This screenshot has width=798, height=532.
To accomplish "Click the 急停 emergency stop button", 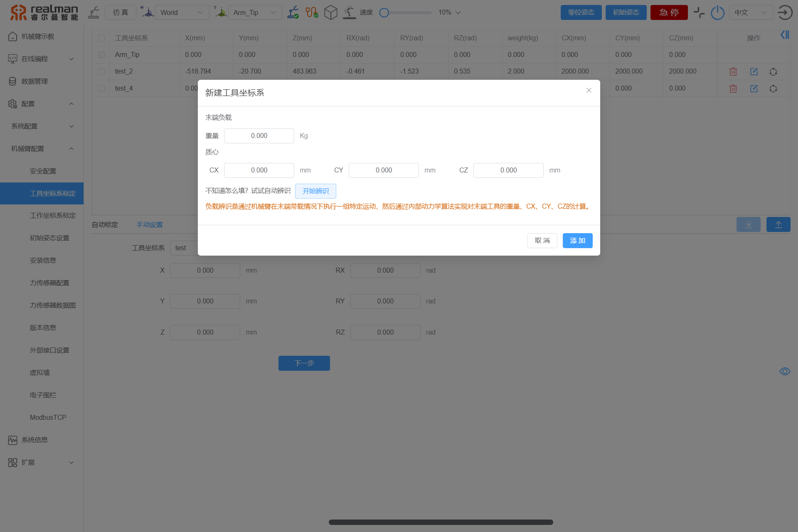I will pyautogui.click(x=669, y=12).
